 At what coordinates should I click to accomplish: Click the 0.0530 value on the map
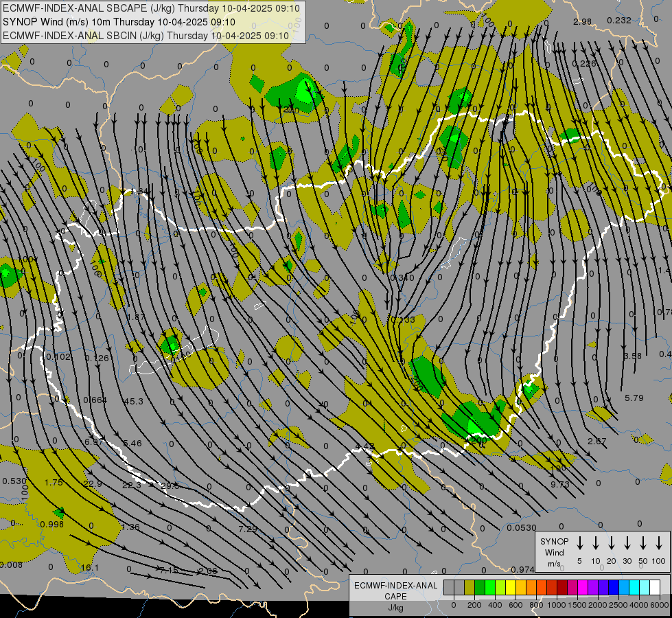tap(522, 527)
